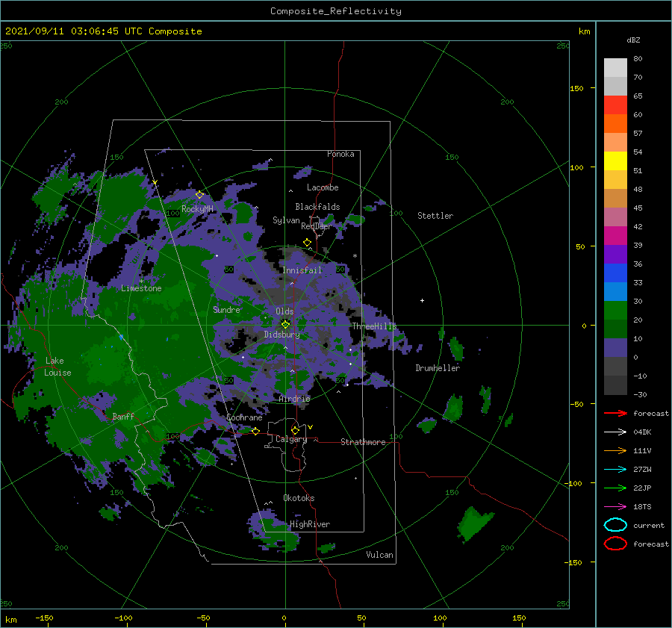Select the 2021/09/11 03:06:45 UTC timestamp
672x628 pixels.
click(x=74, y=31)
